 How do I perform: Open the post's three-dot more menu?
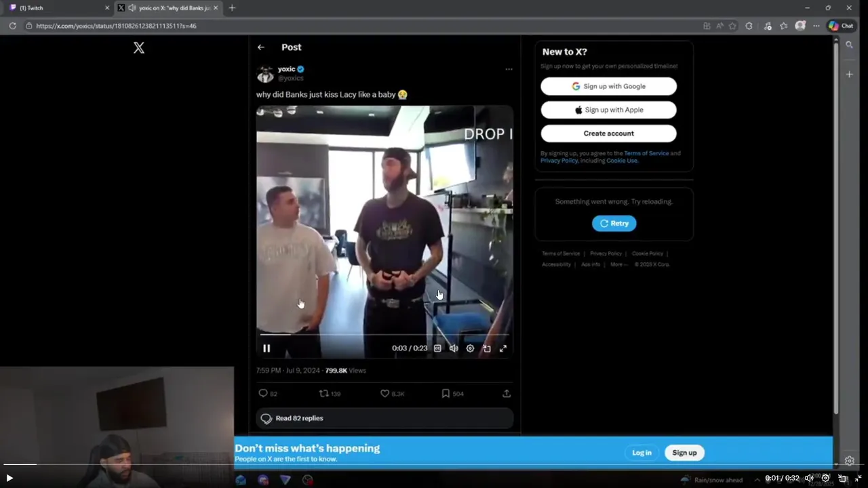(509, 69)
